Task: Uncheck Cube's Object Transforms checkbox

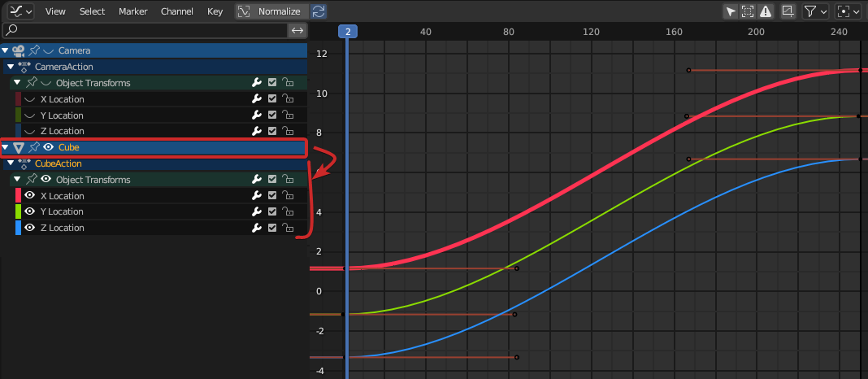Action: [x=271, y=180]
